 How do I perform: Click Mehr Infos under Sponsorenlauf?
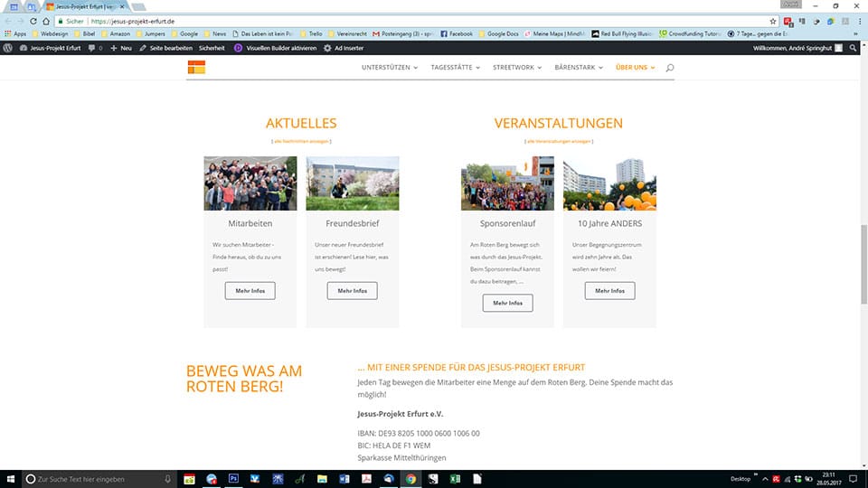tap(507, 303)
